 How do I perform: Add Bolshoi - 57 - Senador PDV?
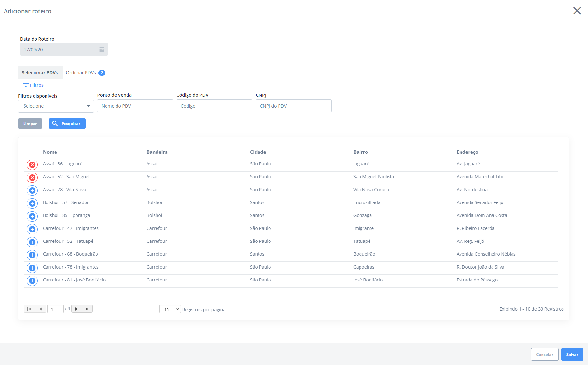coord(32,203)
